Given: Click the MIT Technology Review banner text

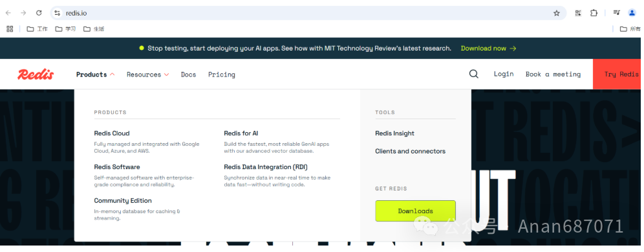Looking at the screenshot, I should (x=299, y=48).
